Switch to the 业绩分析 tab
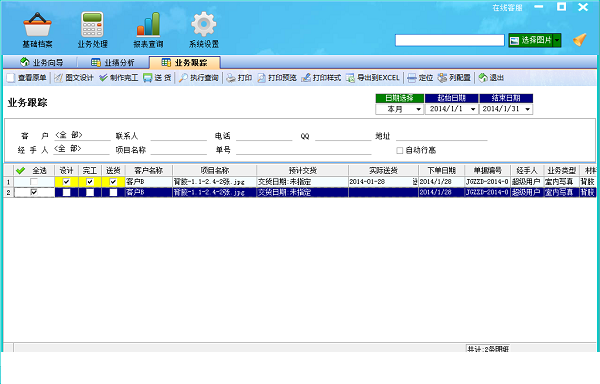 click(x=112, y=62)
